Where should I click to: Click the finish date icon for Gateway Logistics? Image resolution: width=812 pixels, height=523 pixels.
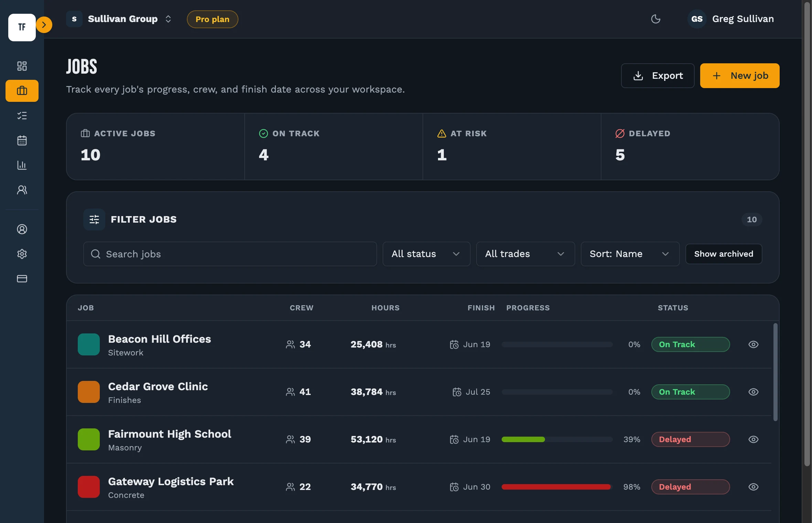click(x=454, y=487)
